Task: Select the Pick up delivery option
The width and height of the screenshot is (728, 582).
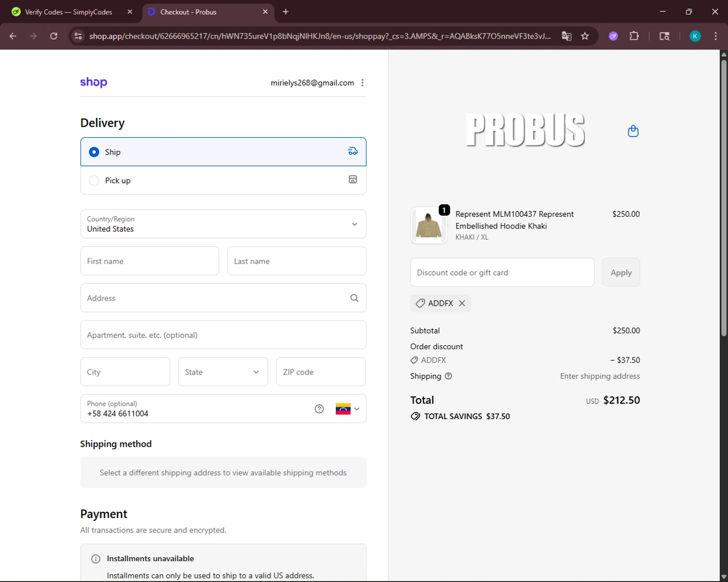Action: [x=223, y=180]
